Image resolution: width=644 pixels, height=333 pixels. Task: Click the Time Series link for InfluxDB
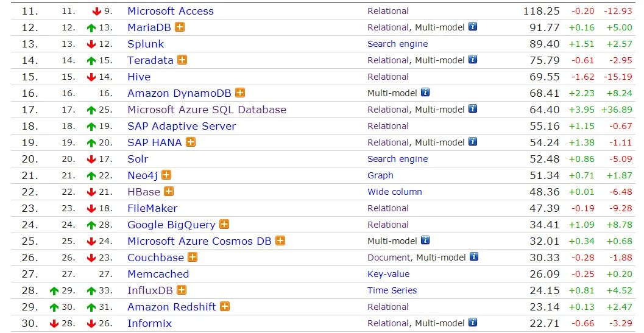pos(392,290)
